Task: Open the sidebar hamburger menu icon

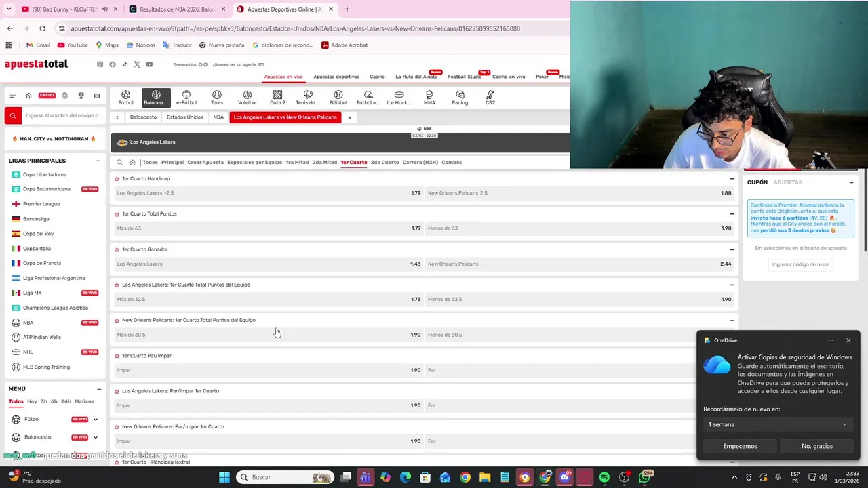Action: (x=12, y=96)
